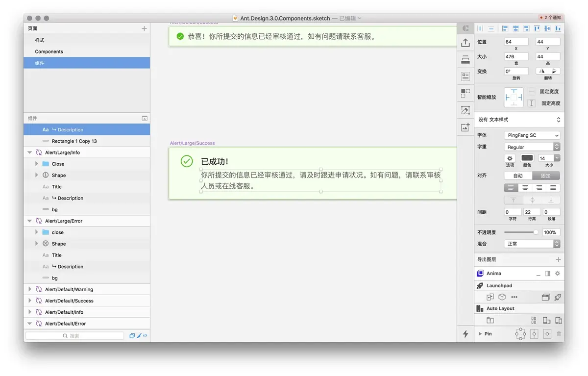Expand the Alert/Default/Warning group
This screenshot has height=376, width=588.
30,289
